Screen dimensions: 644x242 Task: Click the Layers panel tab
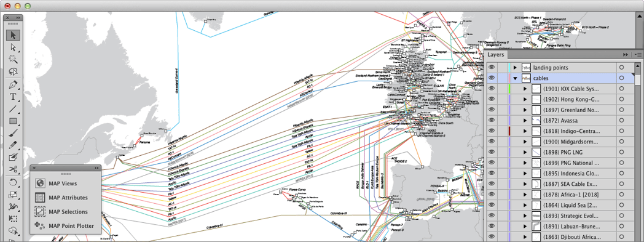coord(496,55)
